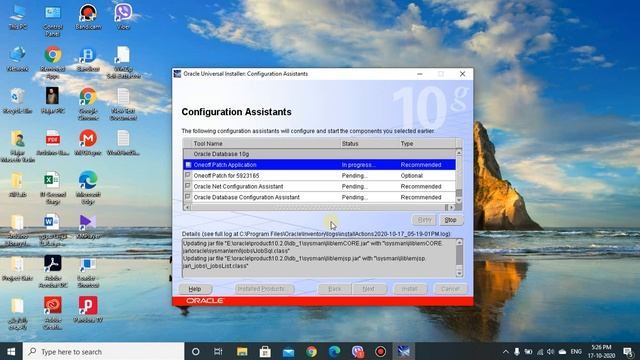
Task: Click the taskbar clock showing 5:26 PM
Action: tap(602, 351)
